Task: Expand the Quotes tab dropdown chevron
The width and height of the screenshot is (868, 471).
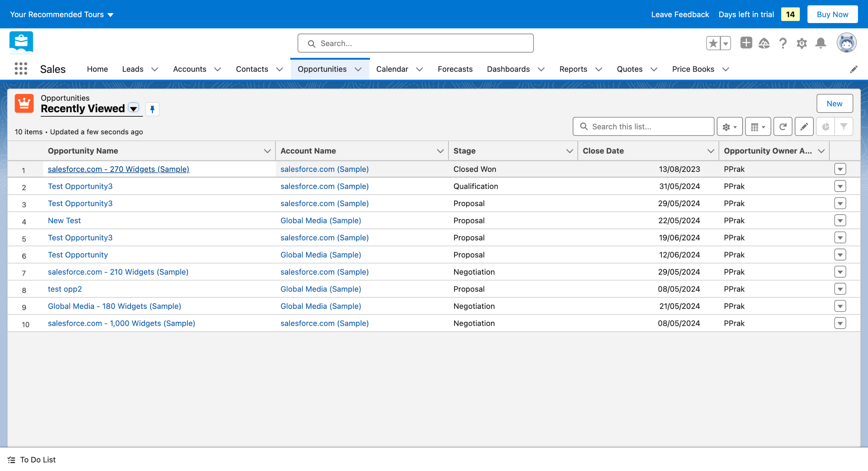Action: point(654,69)
